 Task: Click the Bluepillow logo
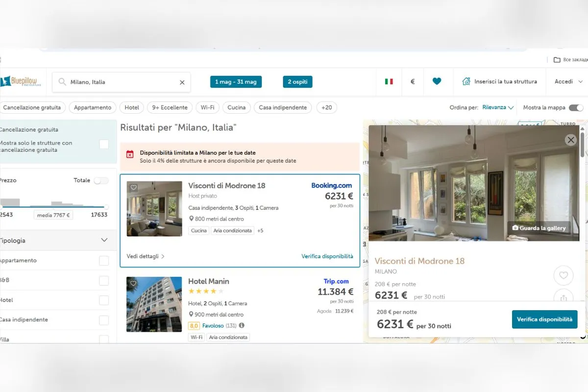point(21,81)
